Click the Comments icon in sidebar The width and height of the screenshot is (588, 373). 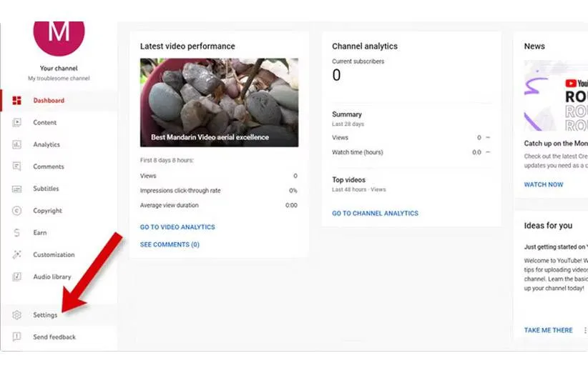pos(16,167)
